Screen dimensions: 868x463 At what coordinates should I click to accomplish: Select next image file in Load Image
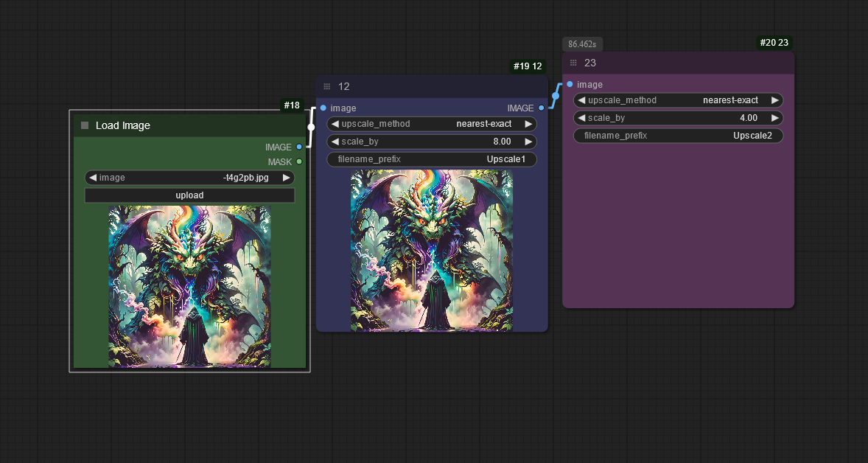[287, 178]
